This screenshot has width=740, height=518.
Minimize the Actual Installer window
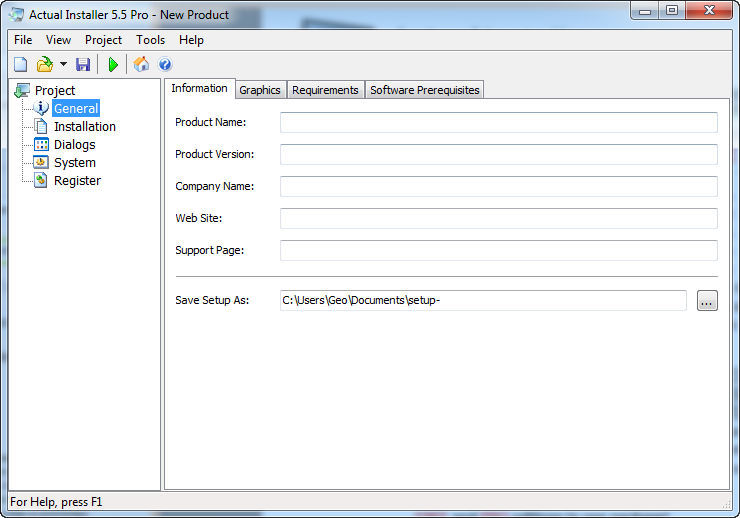(645, 11)
